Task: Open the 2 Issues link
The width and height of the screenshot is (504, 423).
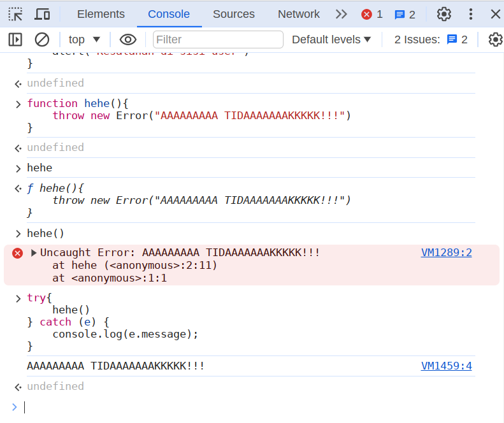Action: (431, 39)
